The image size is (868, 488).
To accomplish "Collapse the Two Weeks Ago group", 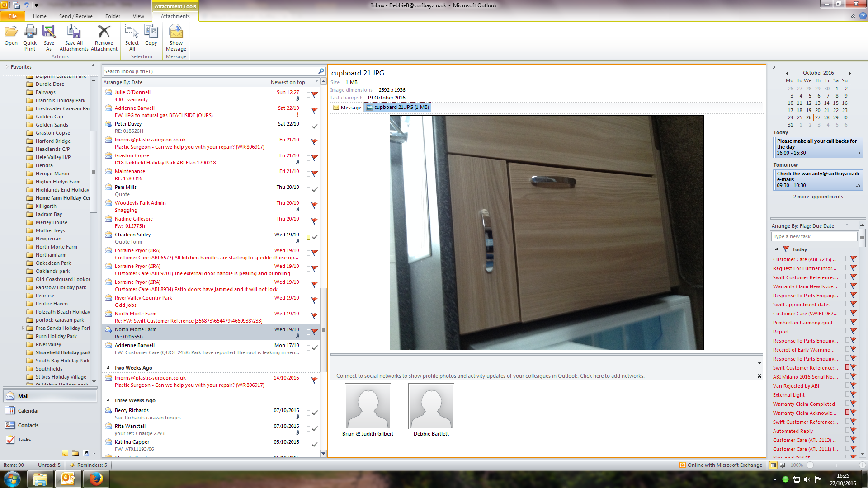I will coord(108,368).
